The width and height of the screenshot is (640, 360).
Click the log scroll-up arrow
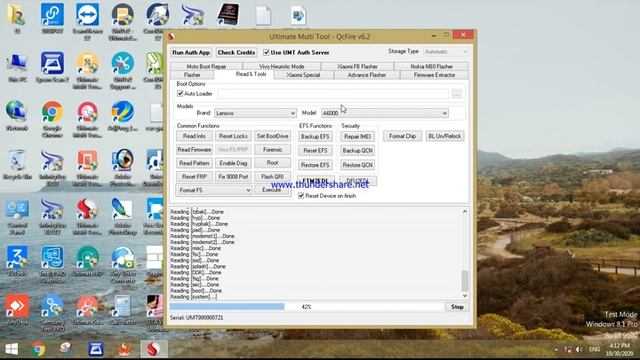click(x=464, y=211)
